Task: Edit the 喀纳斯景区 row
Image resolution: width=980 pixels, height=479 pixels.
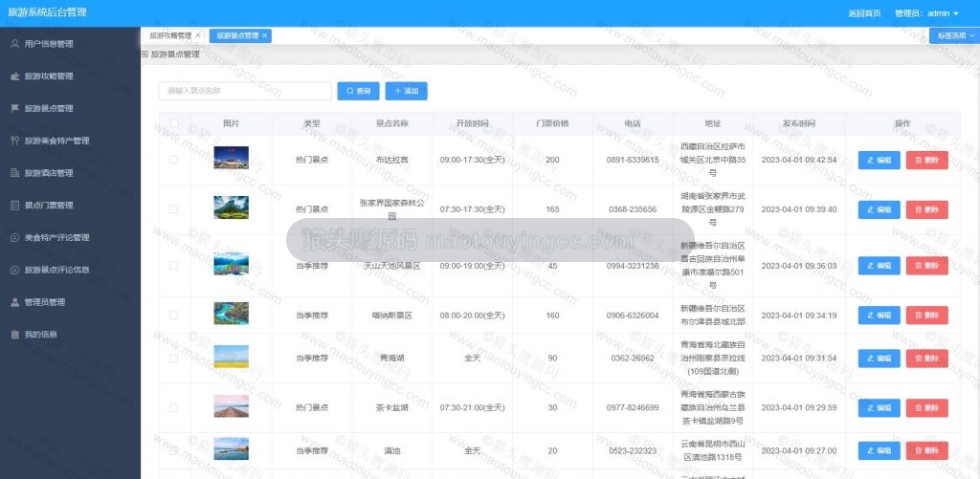Action: pyautogui.click(x=879, y=316)
